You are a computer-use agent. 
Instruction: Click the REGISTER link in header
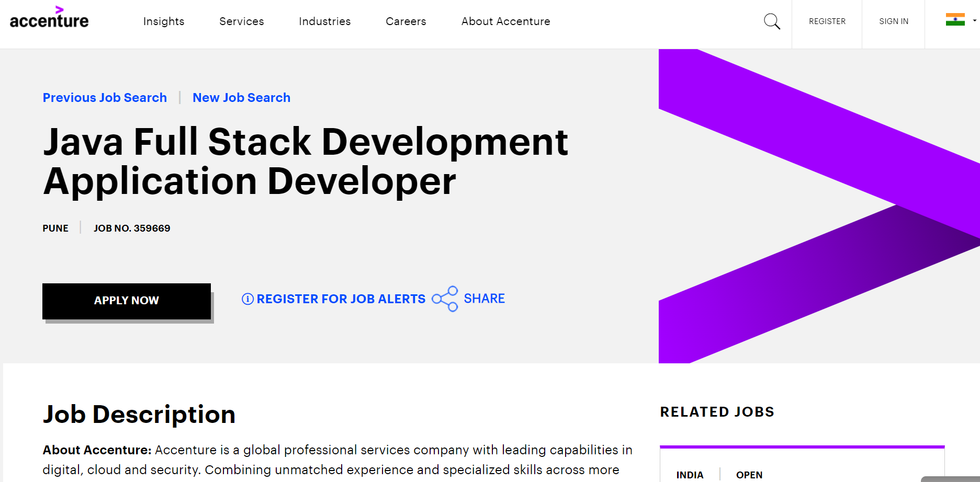[827, 21]
